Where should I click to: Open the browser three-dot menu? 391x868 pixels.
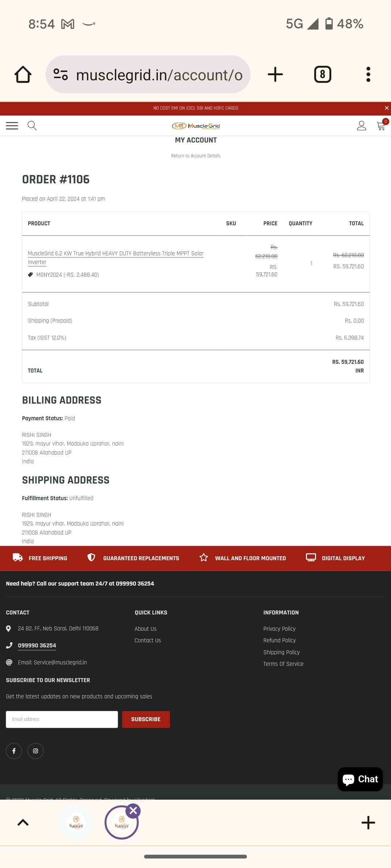pos(368,75)
